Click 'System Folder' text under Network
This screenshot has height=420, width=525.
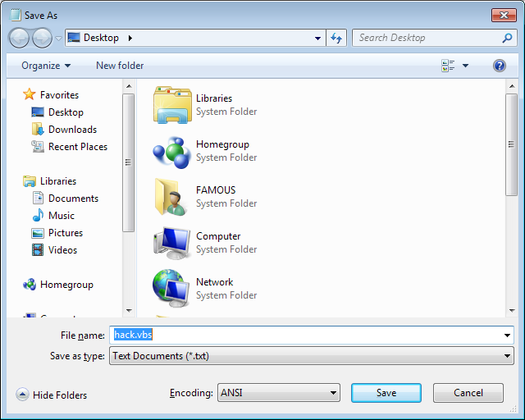[226, 295]
